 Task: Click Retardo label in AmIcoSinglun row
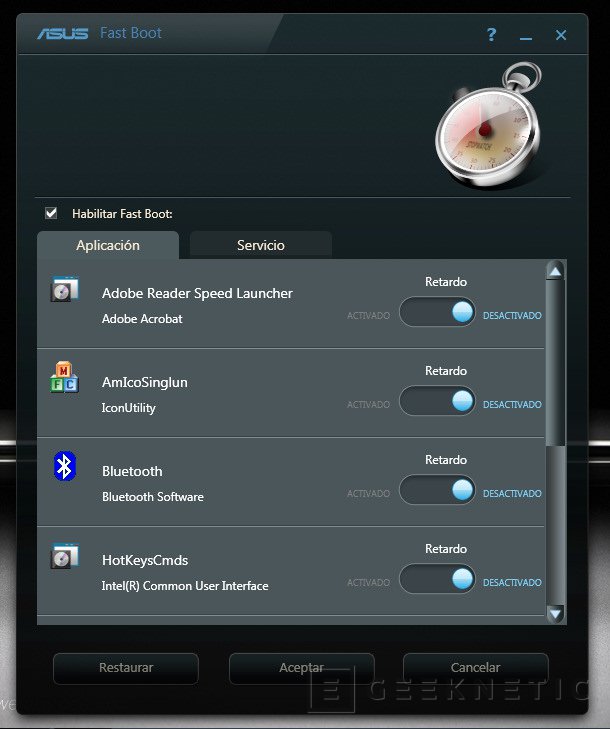coord(445,371)
